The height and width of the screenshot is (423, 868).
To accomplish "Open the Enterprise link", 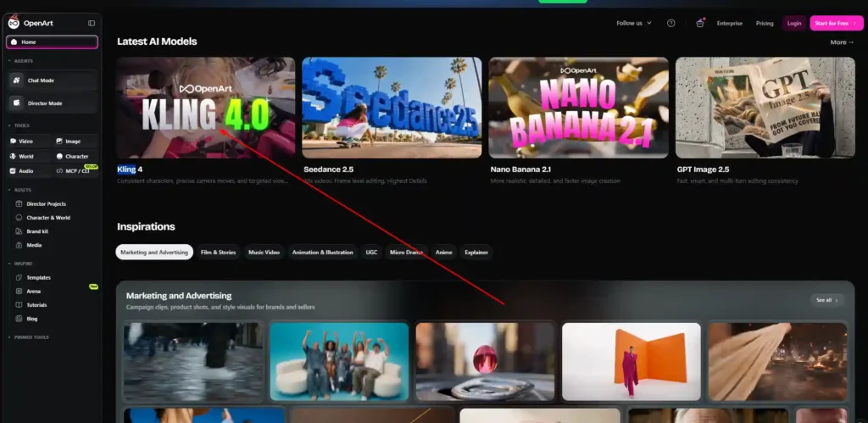I will (x=730, y=23).
